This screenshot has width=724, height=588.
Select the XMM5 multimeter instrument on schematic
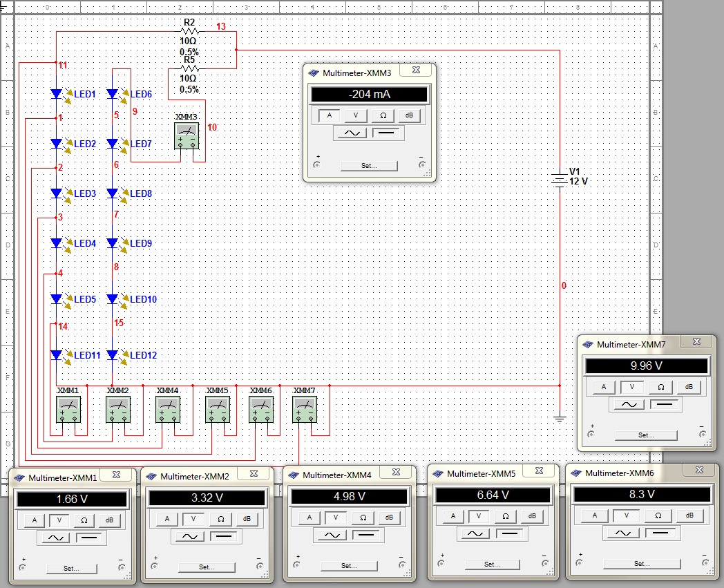[x=218, y=409]
